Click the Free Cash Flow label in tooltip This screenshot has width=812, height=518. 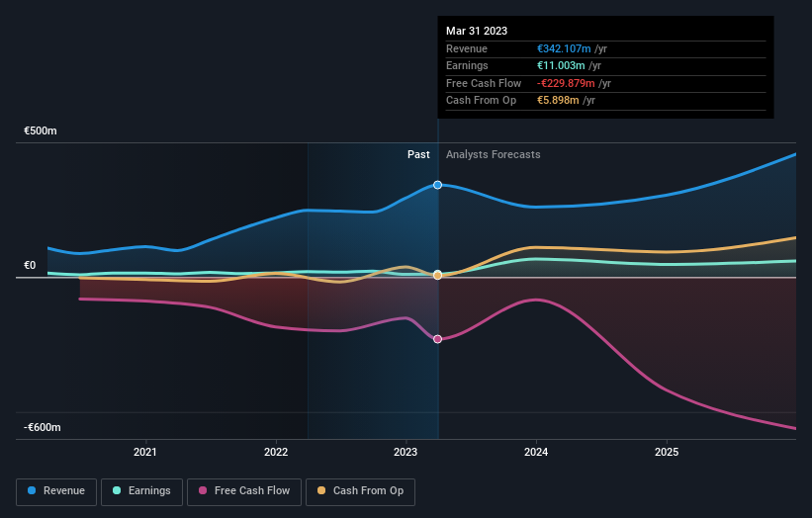click(484, 83)
